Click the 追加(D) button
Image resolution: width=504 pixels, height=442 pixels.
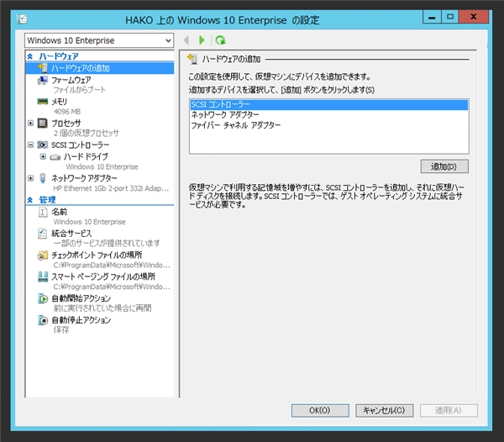pos(444,166)
